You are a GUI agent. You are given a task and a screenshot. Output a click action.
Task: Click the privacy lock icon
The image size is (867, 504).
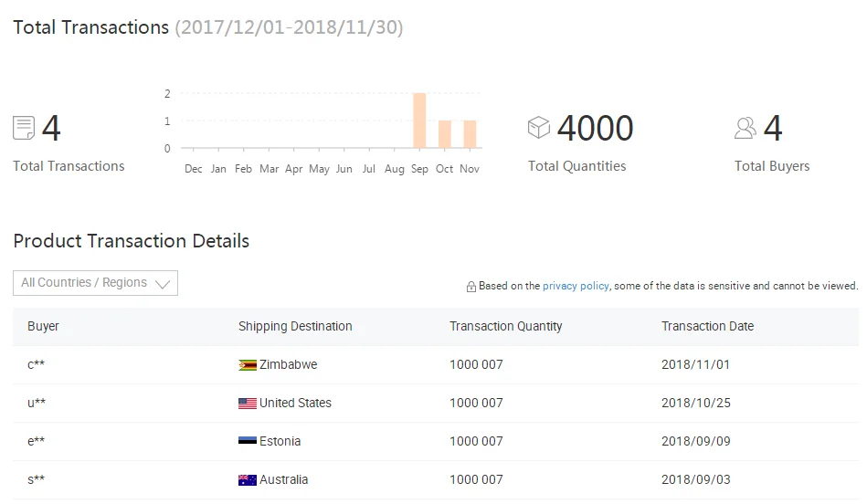coord(471,287)
